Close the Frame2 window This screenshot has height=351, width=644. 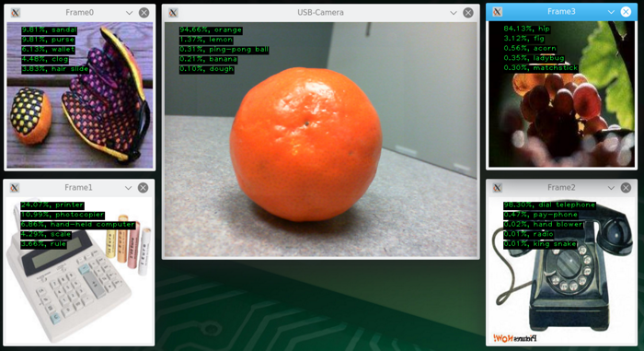(x=626, y=188)
